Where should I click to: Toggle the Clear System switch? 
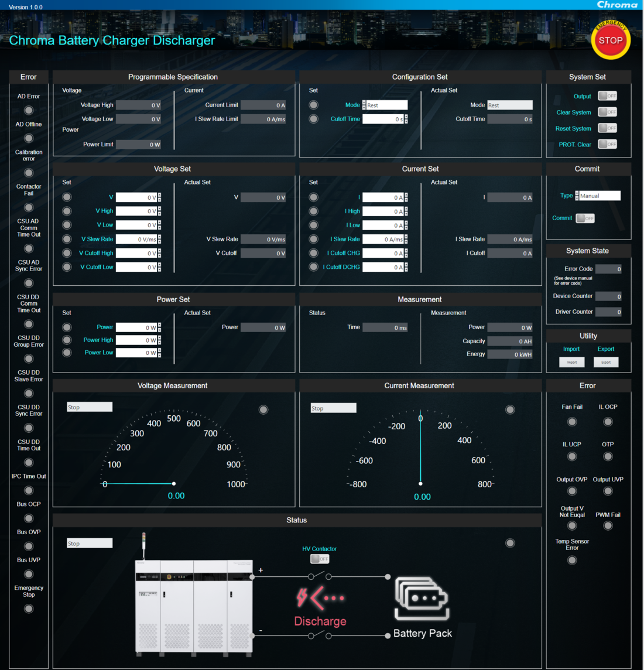click(607, 112)
